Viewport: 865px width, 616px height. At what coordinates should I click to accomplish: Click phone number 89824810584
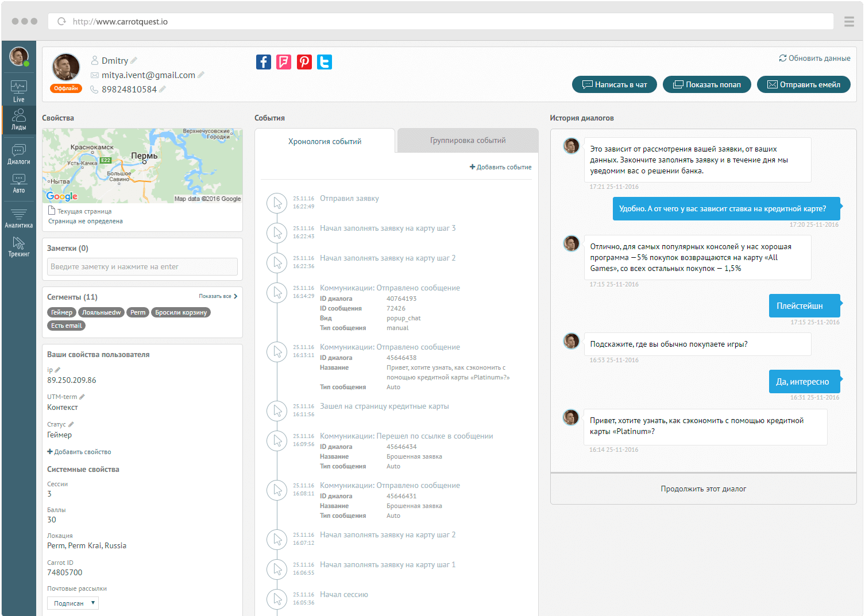pos(129,89)
